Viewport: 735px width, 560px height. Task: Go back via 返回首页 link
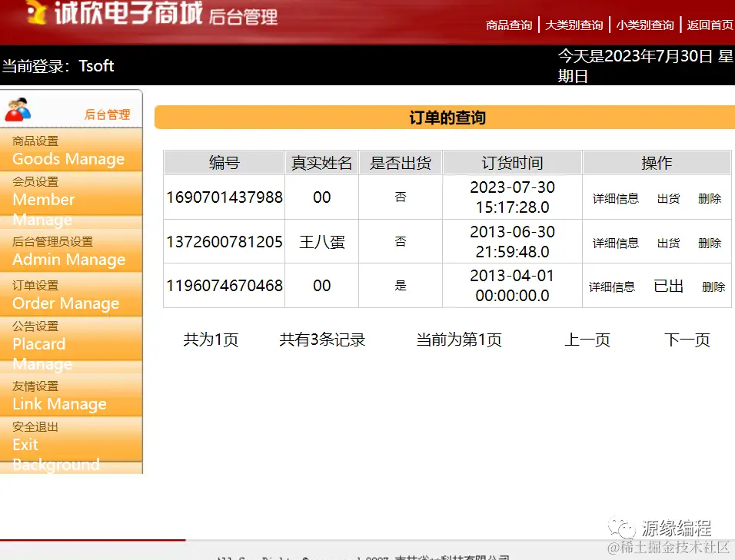710,25
